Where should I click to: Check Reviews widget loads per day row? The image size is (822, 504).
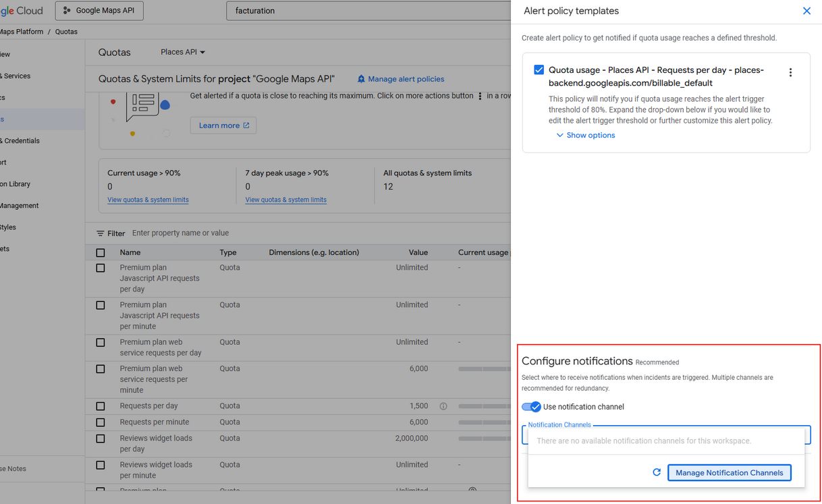pos(101,439)
